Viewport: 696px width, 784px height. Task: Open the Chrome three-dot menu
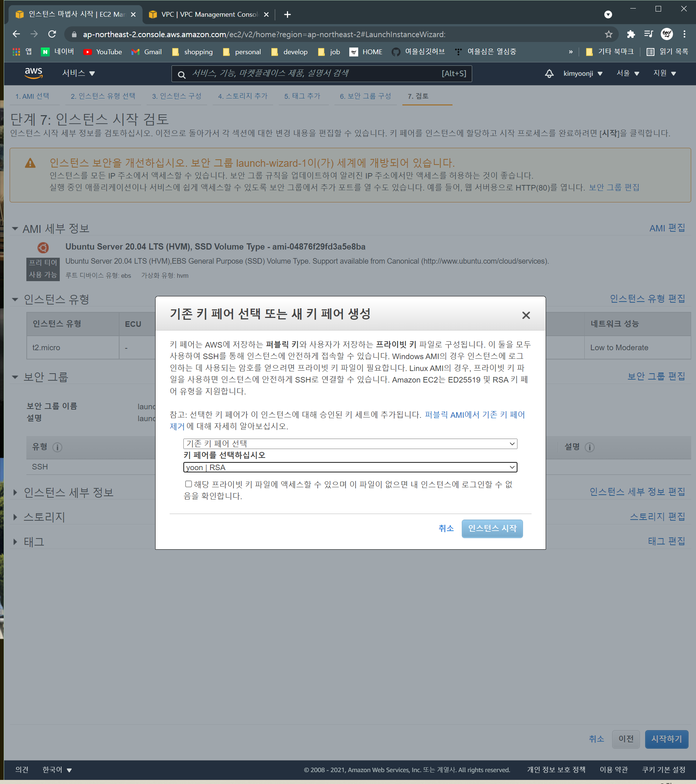[x=684, y=34]
